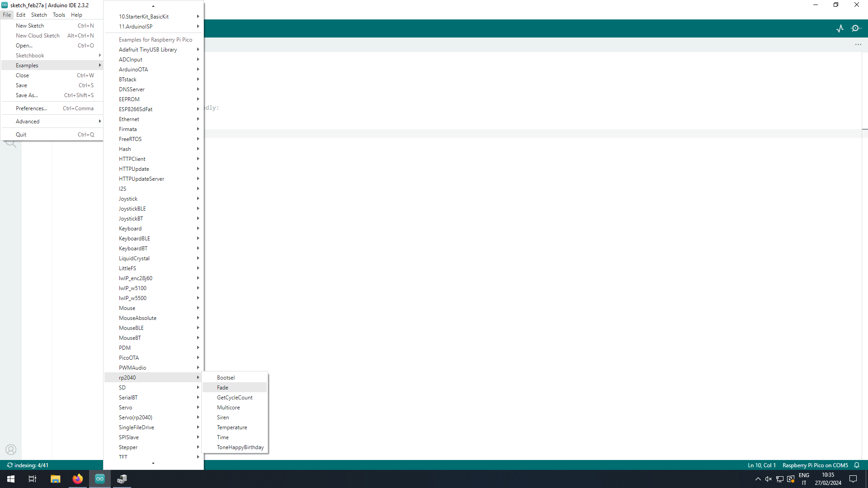Viewport: 868px width, 488px height.
Task: Click the notifications bell in status bar
Action: (857, 465)
